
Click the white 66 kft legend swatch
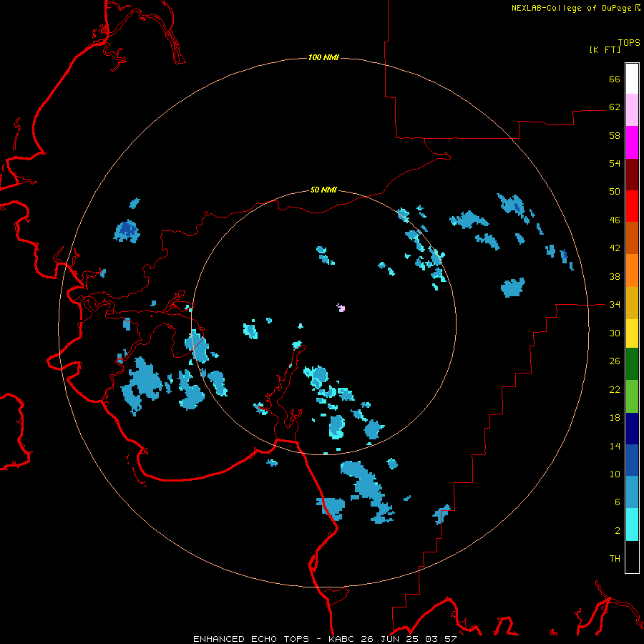632,79
